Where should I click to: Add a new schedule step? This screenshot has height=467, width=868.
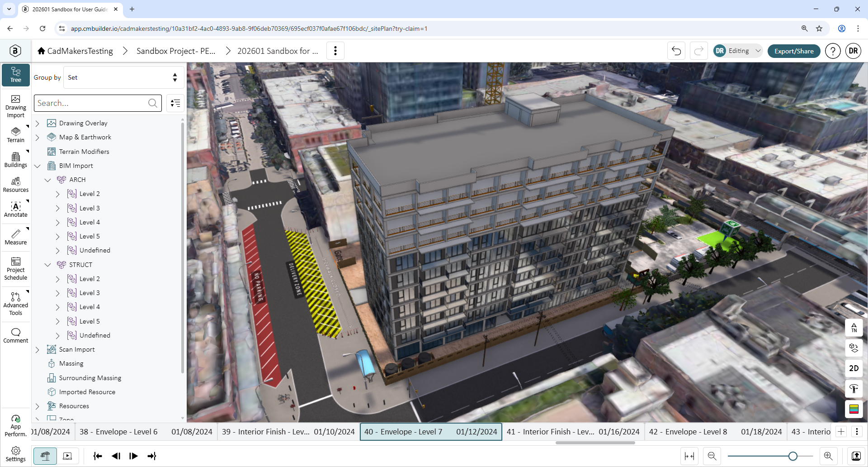pyautogui.click(x=841, y=432)
